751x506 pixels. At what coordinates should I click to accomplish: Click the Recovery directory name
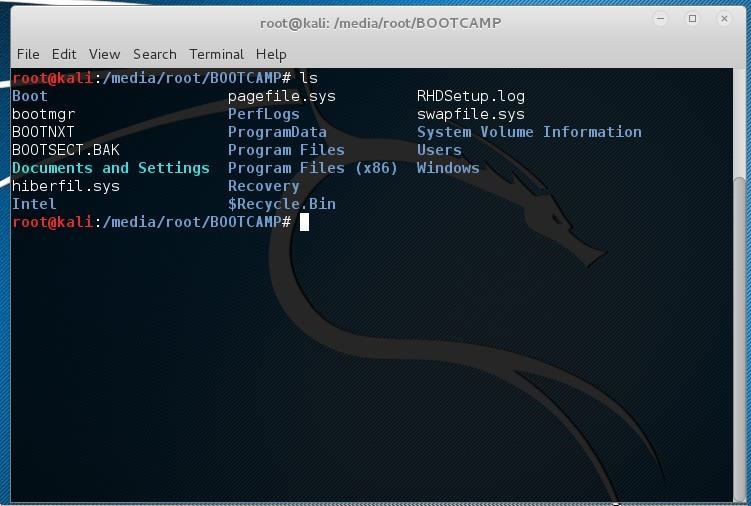click(x=263, y=186)
